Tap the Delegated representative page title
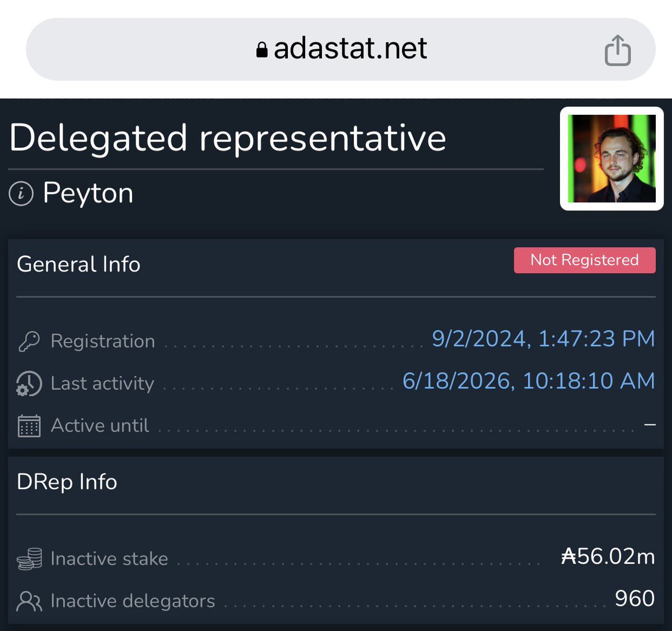Viewport: 672px width, 631px height. point(227,138)
